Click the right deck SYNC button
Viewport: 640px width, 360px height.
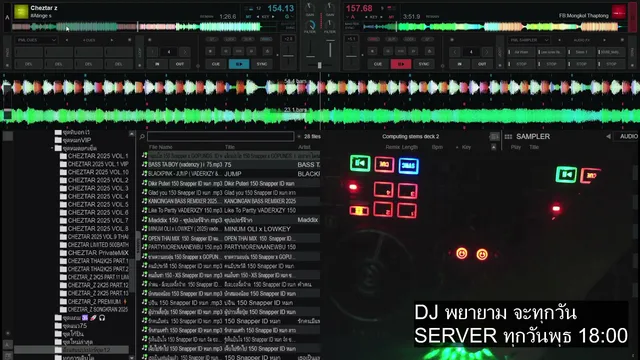[x=424, y=64]
